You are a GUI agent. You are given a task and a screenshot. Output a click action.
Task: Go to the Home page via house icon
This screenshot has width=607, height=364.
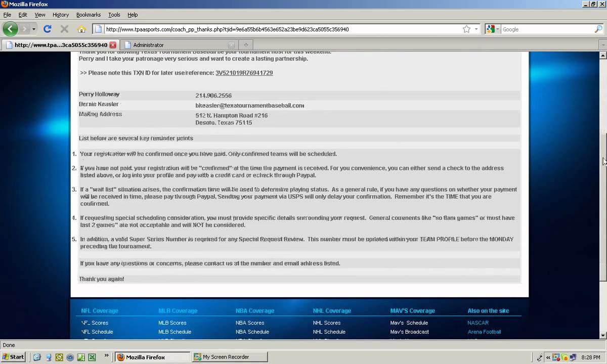(x=81, y=29)
